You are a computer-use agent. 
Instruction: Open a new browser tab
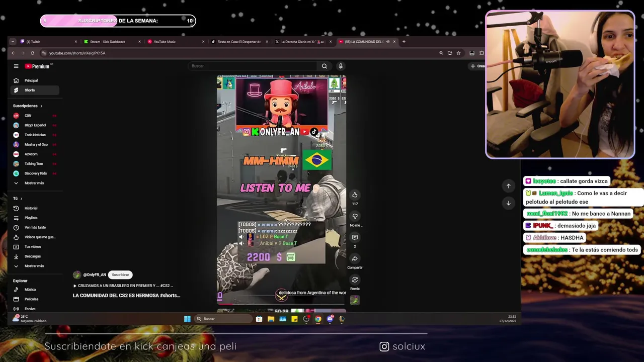(404, 42)
